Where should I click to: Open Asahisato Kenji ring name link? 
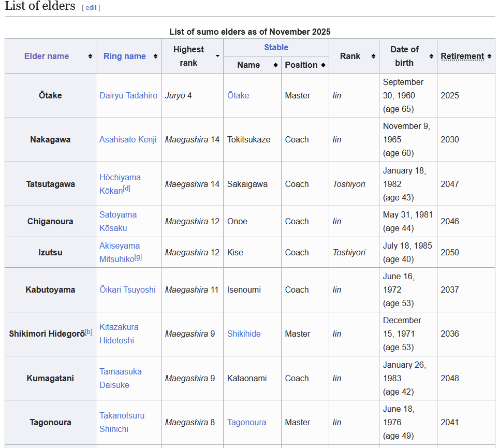pos(128,139)
